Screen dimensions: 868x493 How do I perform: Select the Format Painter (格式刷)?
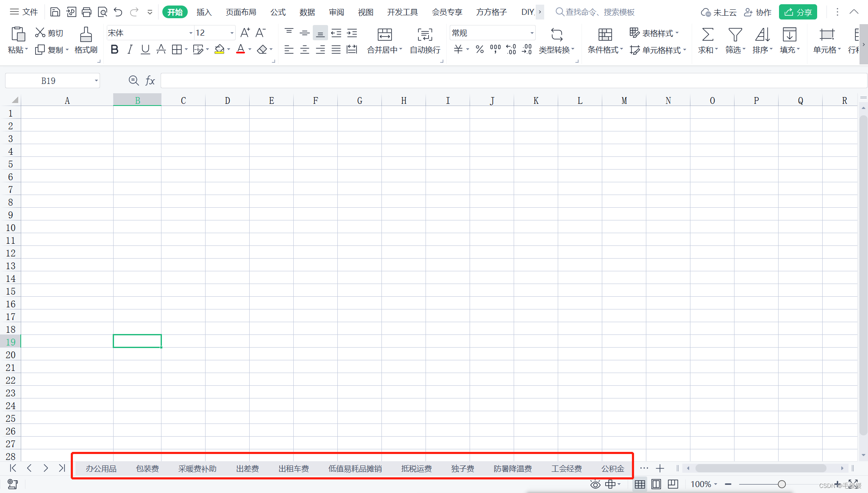click(x=86, y=41)
